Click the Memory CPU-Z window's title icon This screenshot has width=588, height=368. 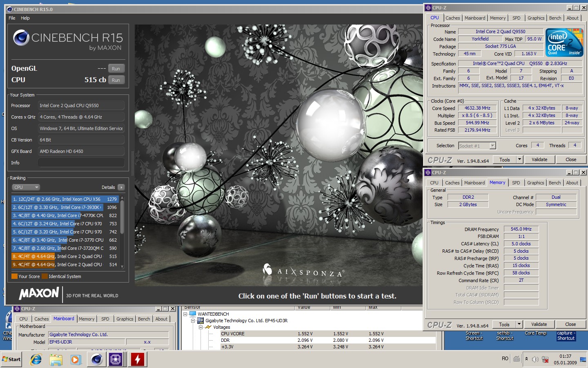(x=428, y=173)
